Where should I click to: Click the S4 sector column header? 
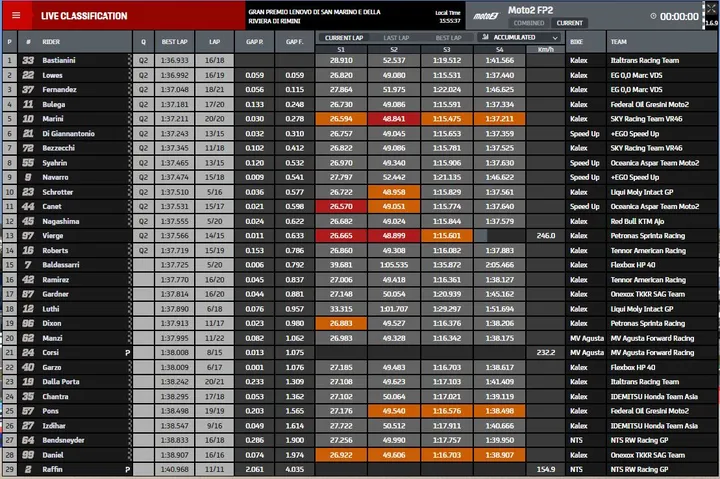[500, 50]
